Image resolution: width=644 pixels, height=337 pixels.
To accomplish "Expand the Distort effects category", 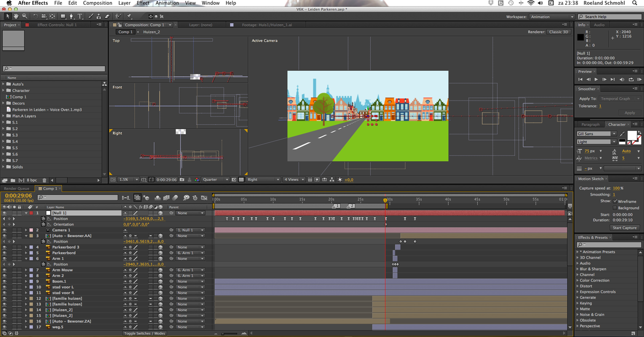I will point(577,286).
